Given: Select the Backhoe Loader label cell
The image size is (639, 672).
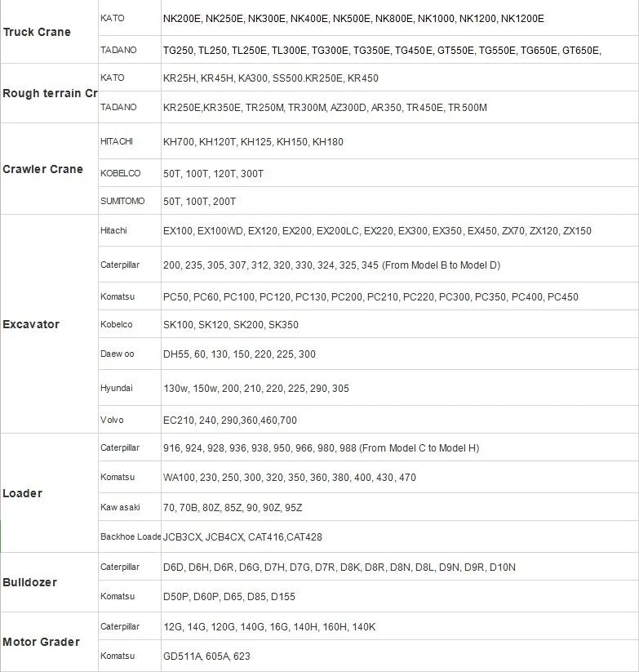Looking at the screenshot, I should 131,536.
